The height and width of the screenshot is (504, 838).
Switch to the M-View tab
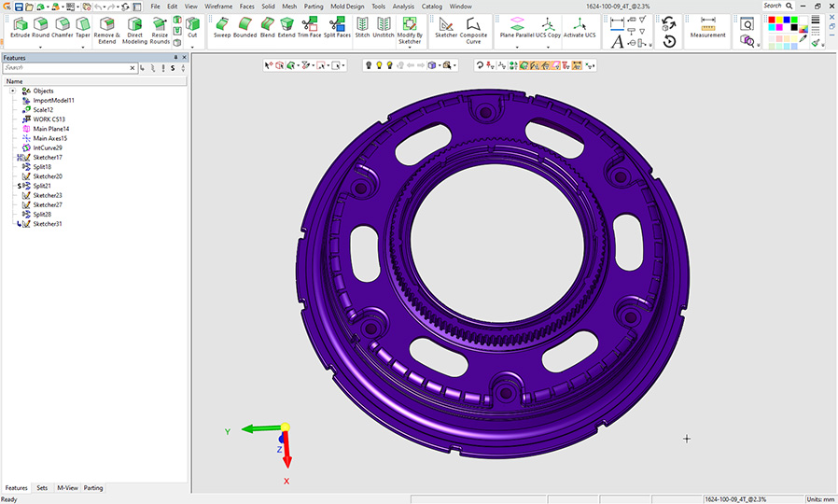[x=67, y=488]
